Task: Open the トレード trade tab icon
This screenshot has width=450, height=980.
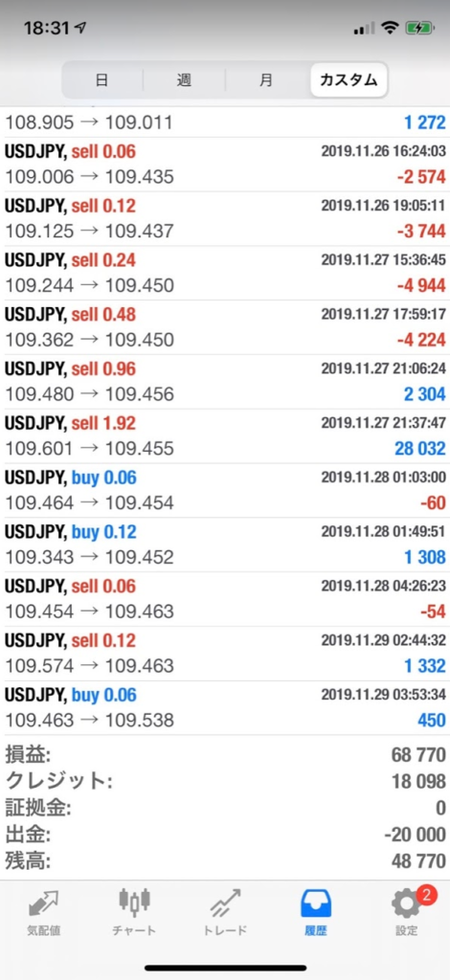Action: click(225, 902)
